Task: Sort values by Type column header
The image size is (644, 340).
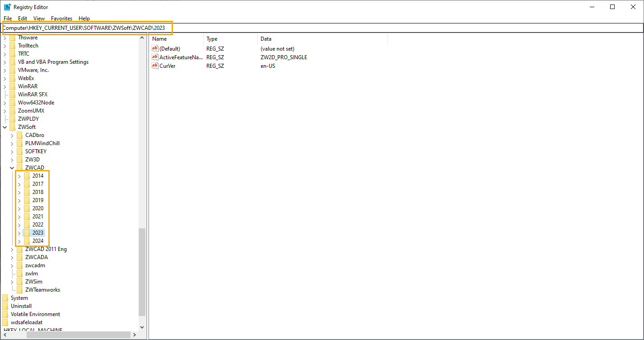Action: pyautogui.click(x=230, y=39)
